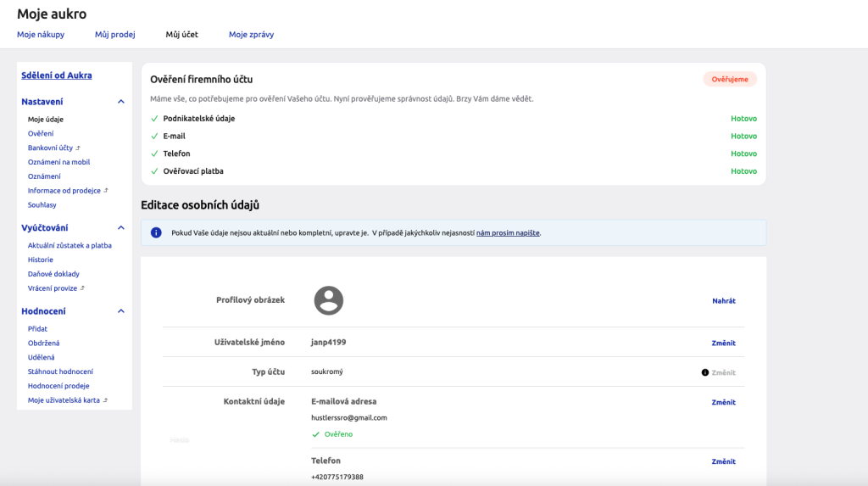Click the external-link icon next to Bankovní účty
Viewport: 868px width, 486px height.
[78, 148]
